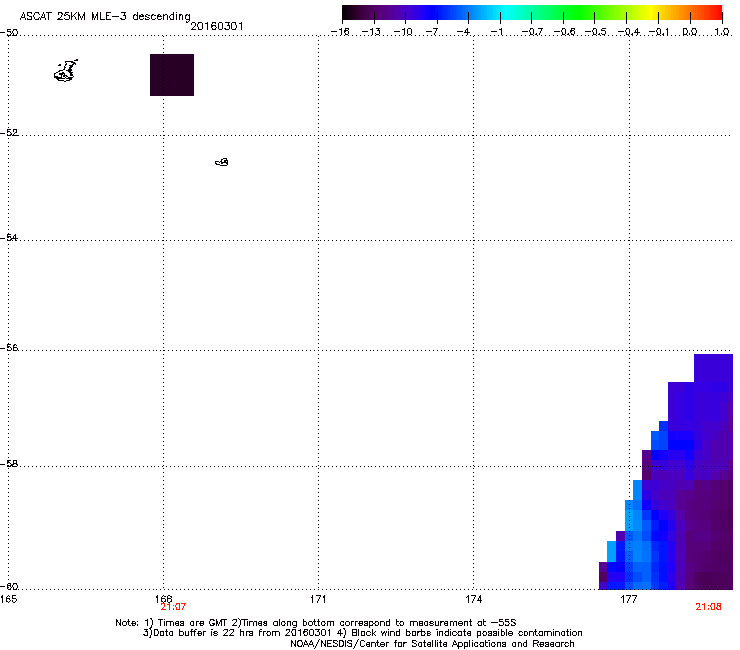The height and width of the screenshot is (650, 740).
Task: Click the "-10" color scale label
Action: pos(403,32)
